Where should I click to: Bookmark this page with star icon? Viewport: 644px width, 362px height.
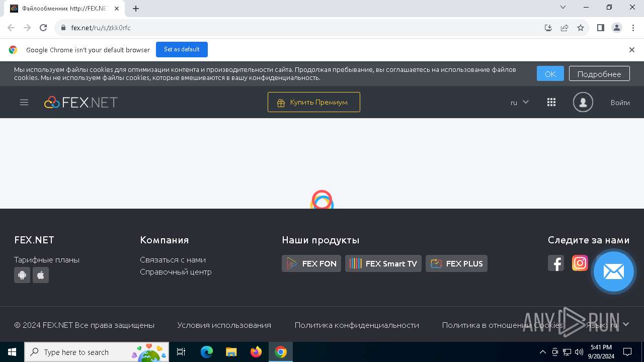click(x=581, y=28)
